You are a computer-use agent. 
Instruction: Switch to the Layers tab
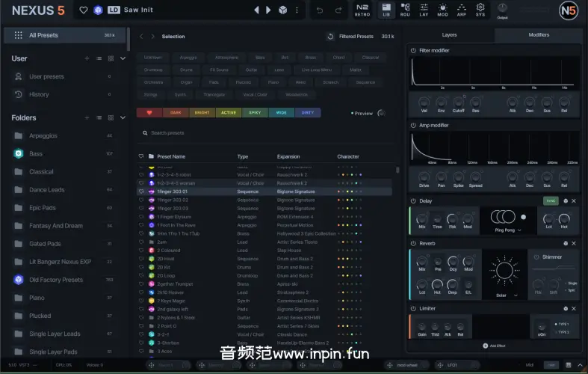[x=449, y=34]
